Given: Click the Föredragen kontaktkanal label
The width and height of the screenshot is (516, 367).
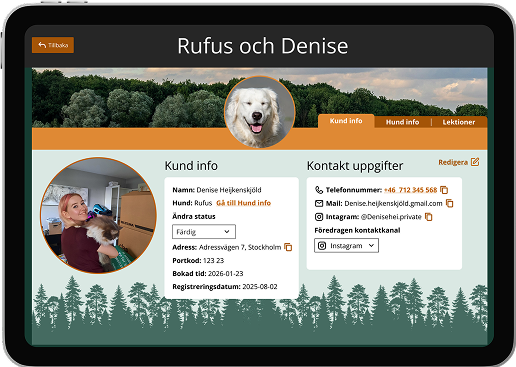Looking at the screenshot, I should (357, 230).
